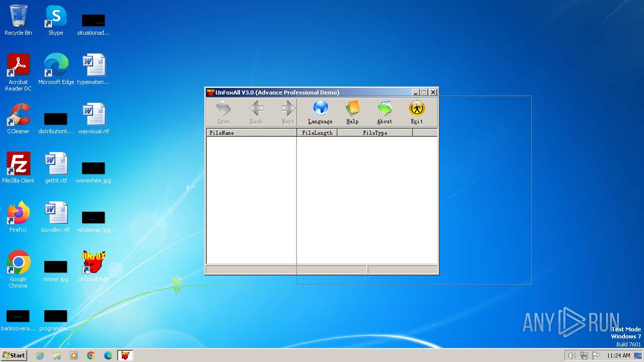Open the Language globe toolbar option
Image resolution: width=644 pixels, height=362 pixels.
pyautogui.click(x=320, y=112)
